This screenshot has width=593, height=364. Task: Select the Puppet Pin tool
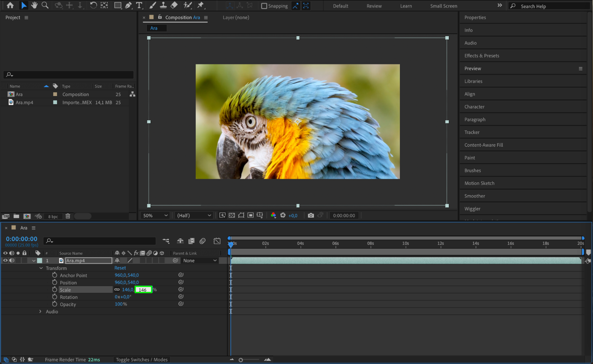(x=201, y=5)
